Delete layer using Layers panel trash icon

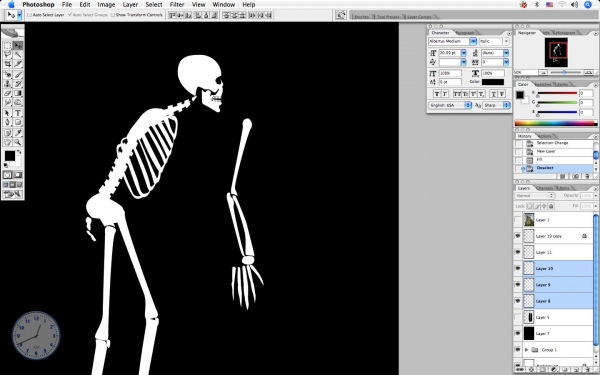coord(587,370)
